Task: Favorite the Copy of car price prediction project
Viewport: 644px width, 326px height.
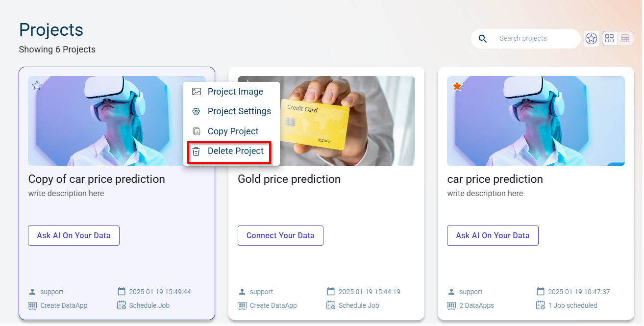Action: pos(37,86)
